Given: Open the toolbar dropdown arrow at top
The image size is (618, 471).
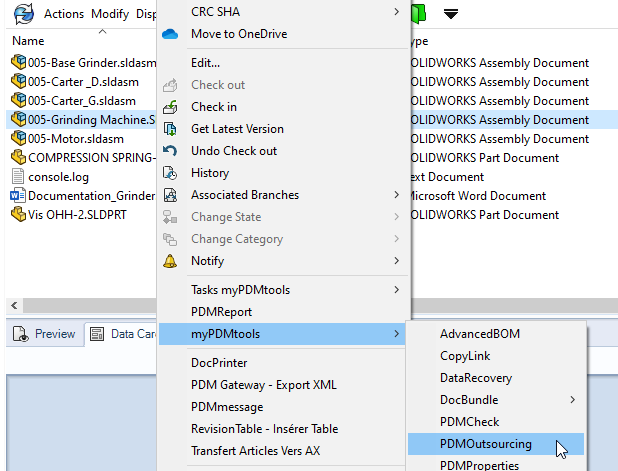Looking at the screenshot, I should coord(451,13).
